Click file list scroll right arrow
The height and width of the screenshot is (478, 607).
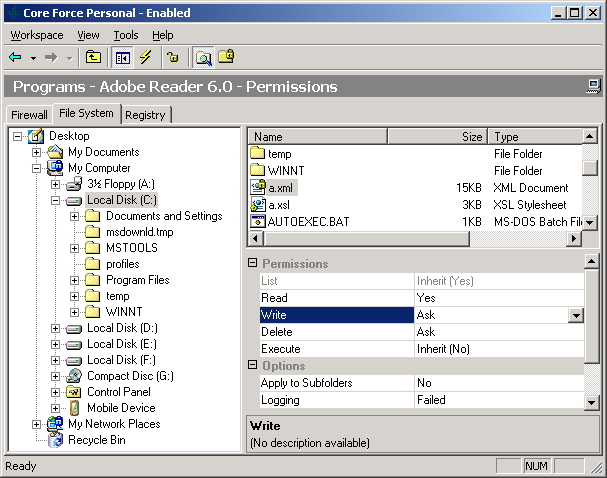(x=574, y=238)
